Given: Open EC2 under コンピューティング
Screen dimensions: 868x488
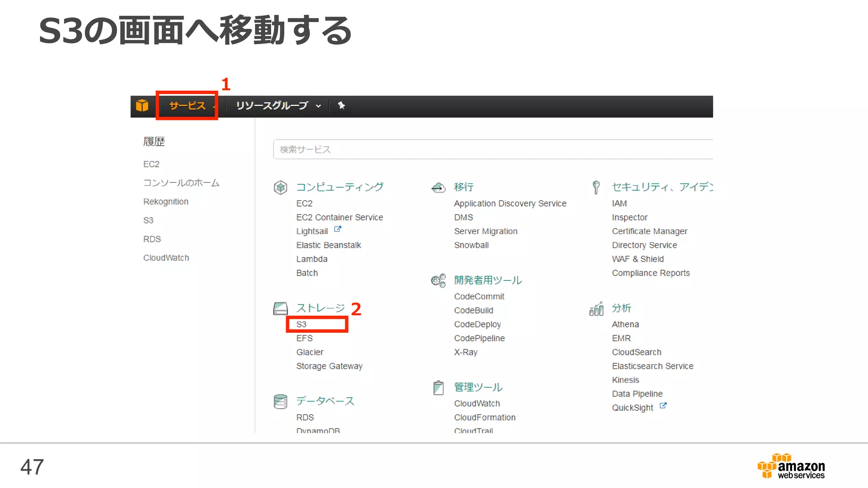Looking at the screenshot, I should (304, 204).
